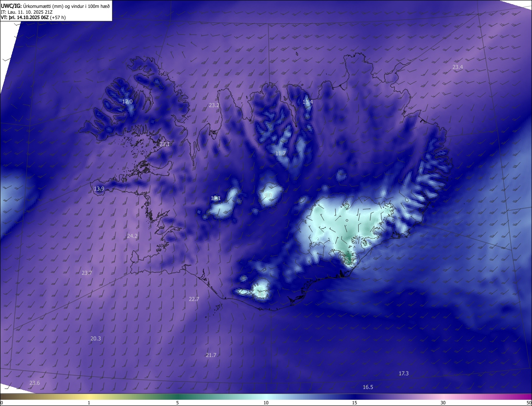Click the 0 tick on the color scale
532x406 pixels.
coord(2,403)
